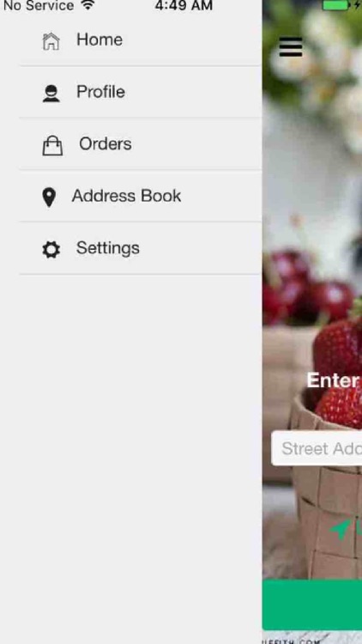Tap the battery indicator in status bar

click(336, 5)
